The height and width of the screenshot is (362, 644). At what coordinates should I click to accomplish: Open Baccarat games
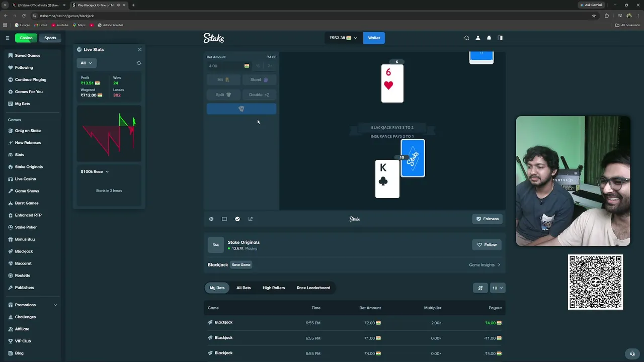pyautogui.click(x=31, y=263)
